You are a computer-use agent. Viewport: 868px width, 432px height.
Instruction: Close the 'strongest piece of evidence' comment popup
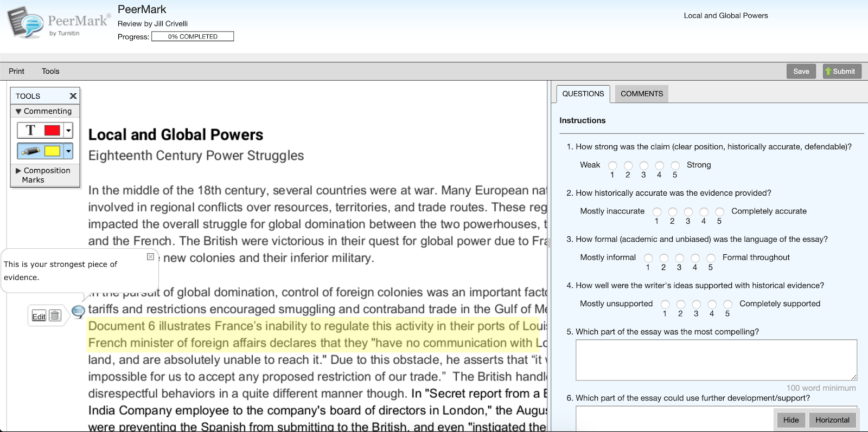[x=150, y=257]
